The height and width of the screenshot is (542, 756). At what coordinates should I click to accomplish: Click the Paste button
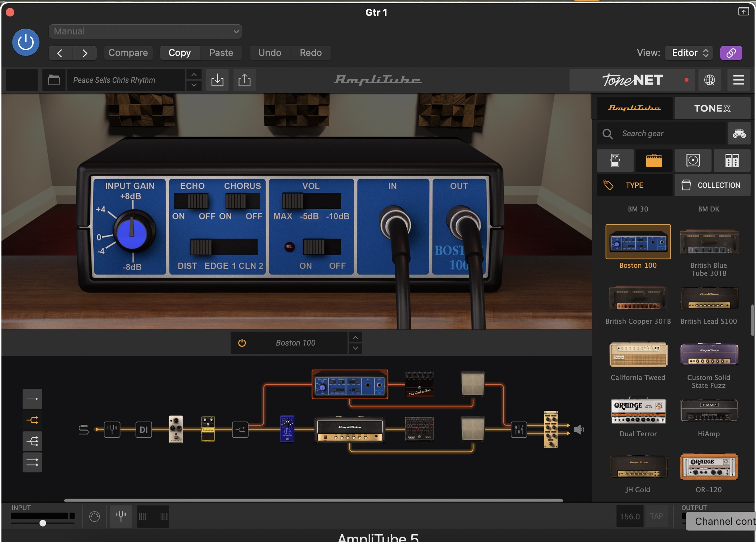coord(221,53)
